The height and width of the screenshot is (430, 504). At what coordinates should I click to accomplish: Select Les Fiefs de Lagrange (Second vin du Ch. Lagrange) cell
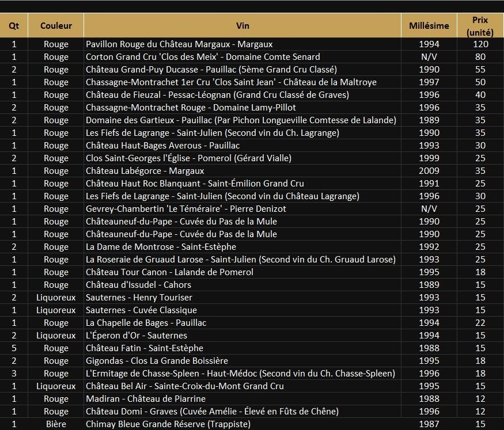(242, 133)
